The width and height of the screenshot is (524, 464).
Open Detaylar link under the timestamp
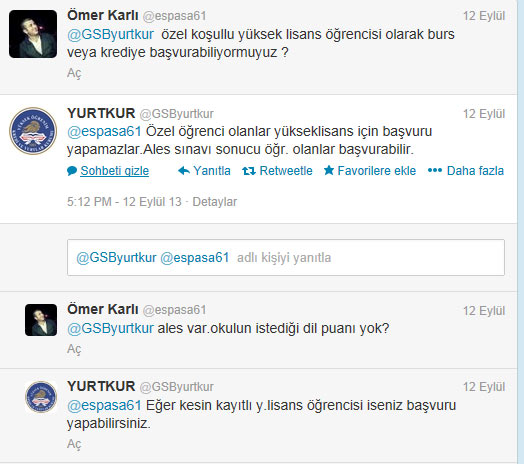tap(215, 202)
